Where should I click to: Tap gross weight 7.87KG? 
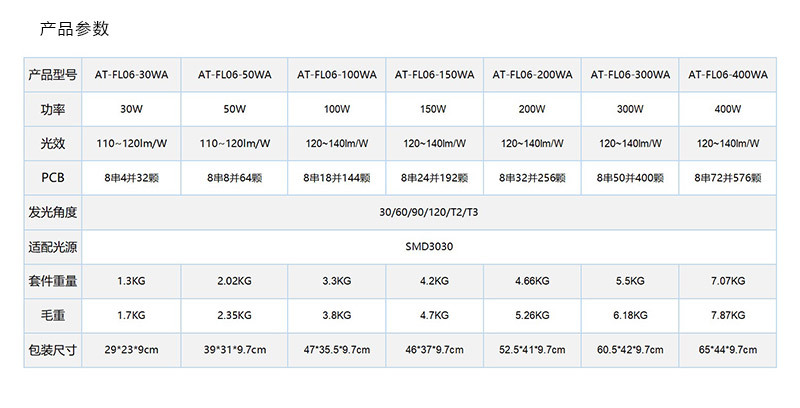[728, 316]
